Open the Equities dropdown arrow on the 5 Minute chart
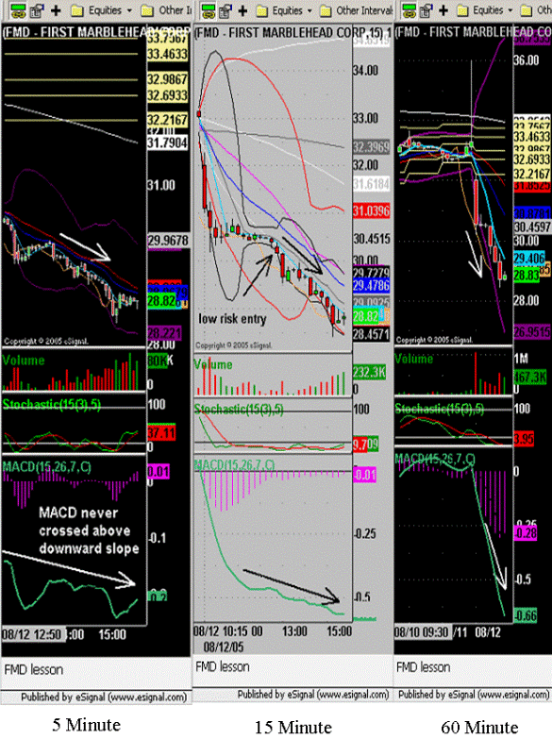The width and height of the screenshot is (552, 756). (x=129, y=10)
